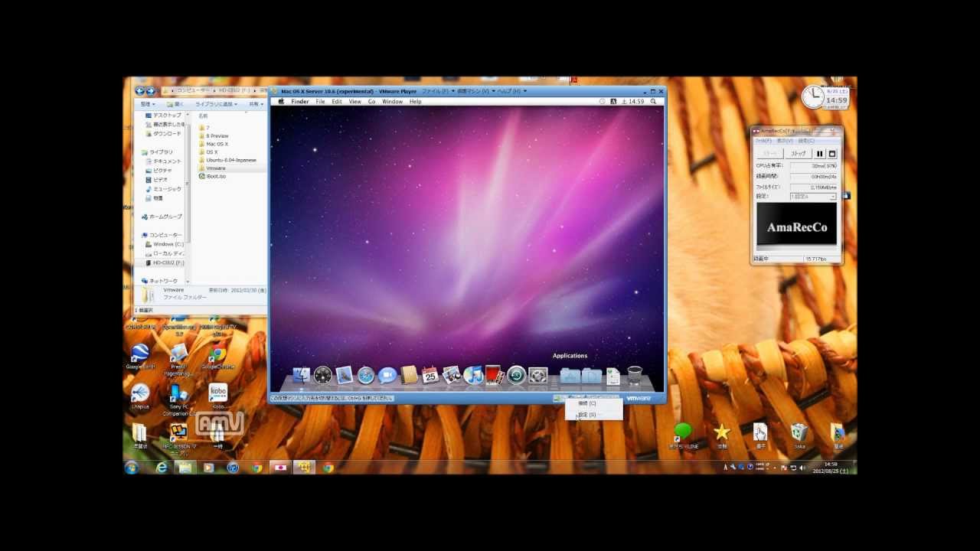Open Google Earth desktop shortcut
Viewport: 980px width, 551px height.
coord(140,357)
